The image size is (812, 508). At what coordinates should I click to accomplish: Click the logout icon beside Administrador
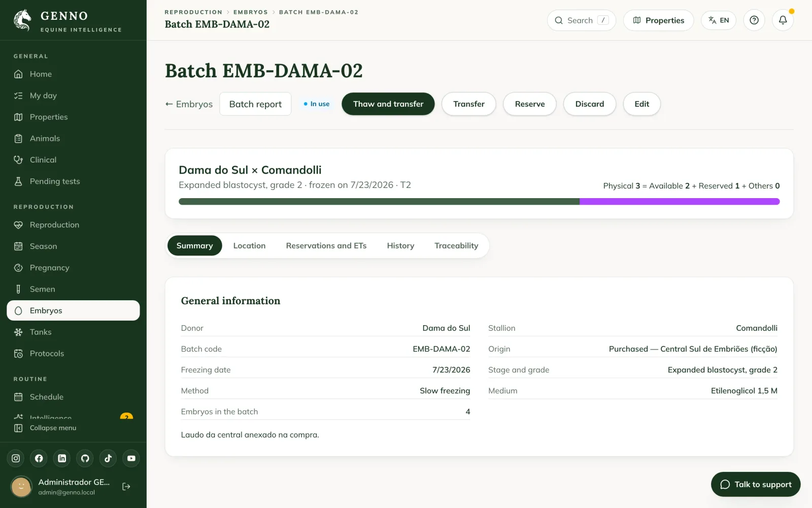126,487
